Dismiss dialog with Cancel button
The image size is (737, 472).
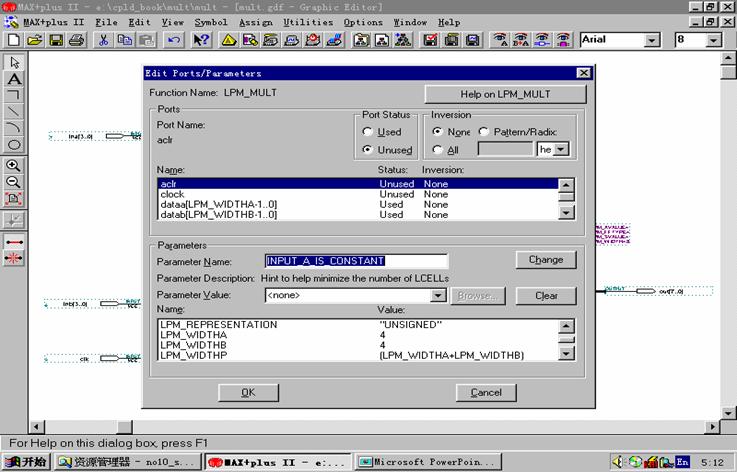pyautogui.click(x=486, y=393)
